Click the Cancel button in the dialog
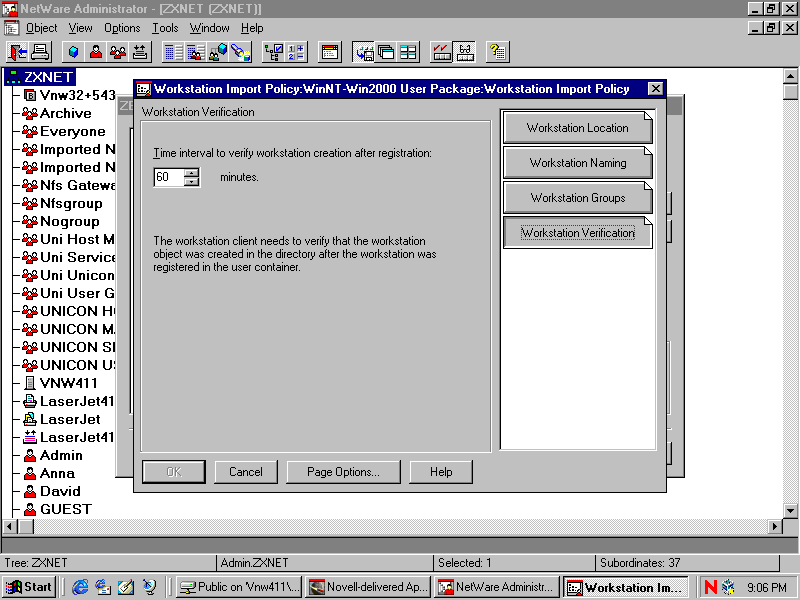 click(x=246, y=472)
